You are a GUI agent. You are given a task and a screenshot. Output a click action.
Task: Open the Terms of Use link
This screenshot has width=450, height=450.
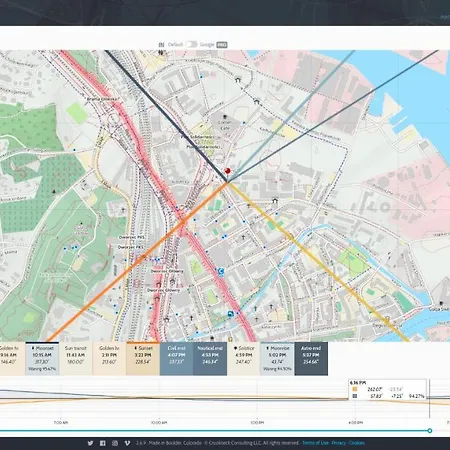pyautogui.click(x=315, y=443)
